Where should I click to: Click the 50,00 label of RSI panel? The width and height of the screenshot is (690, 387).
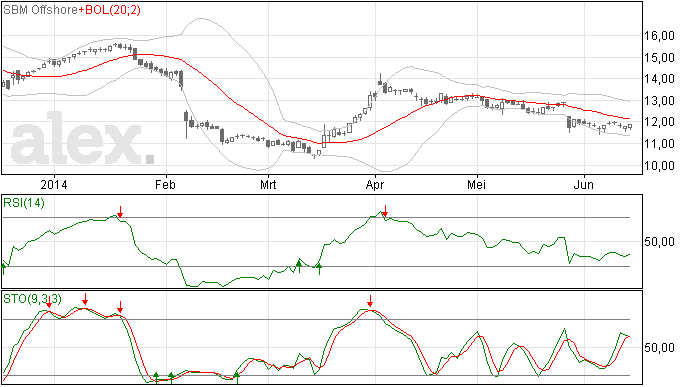click(x=659, y=242)
